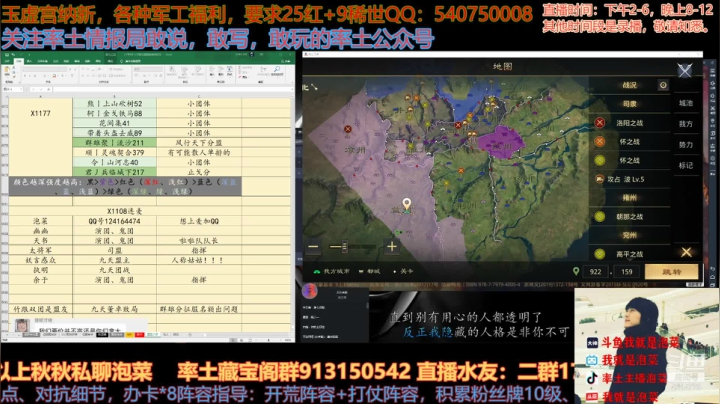Click the red X icon beside 洛阳之战
This screenshot has width=720, height=404.
click(600, 123)
